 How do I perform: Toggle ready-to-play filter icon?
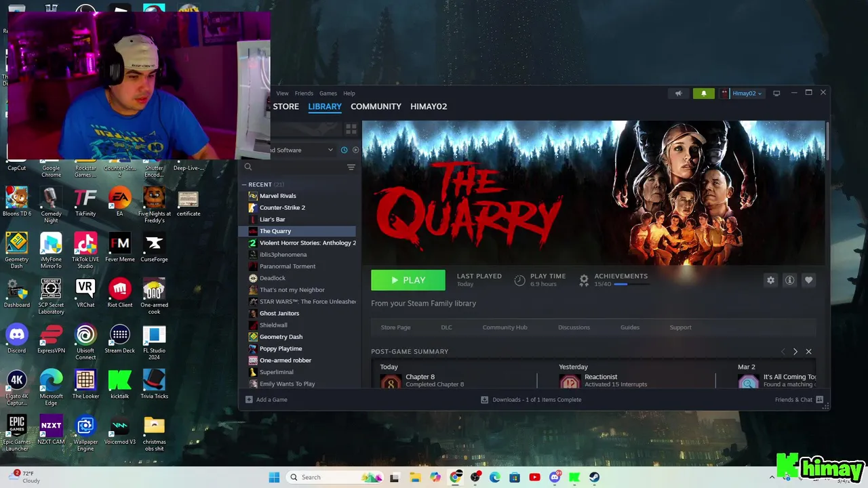(x=355, y=150)
